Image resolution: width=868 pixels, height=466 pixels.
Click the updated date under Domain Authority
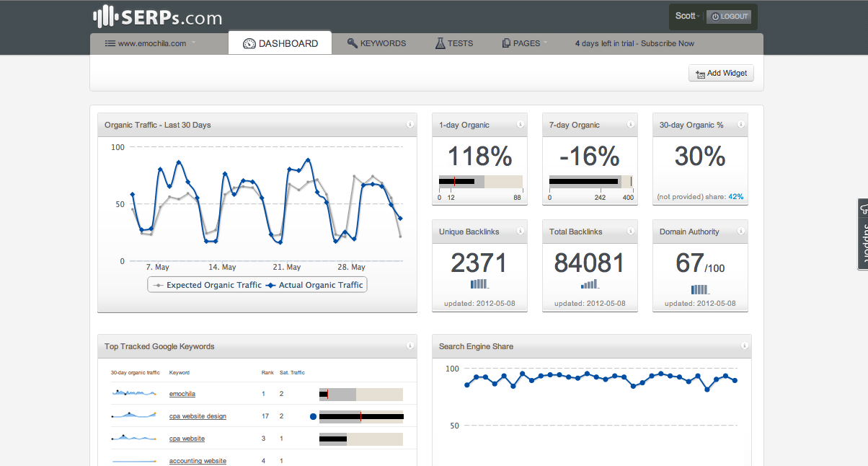[700, 304]
